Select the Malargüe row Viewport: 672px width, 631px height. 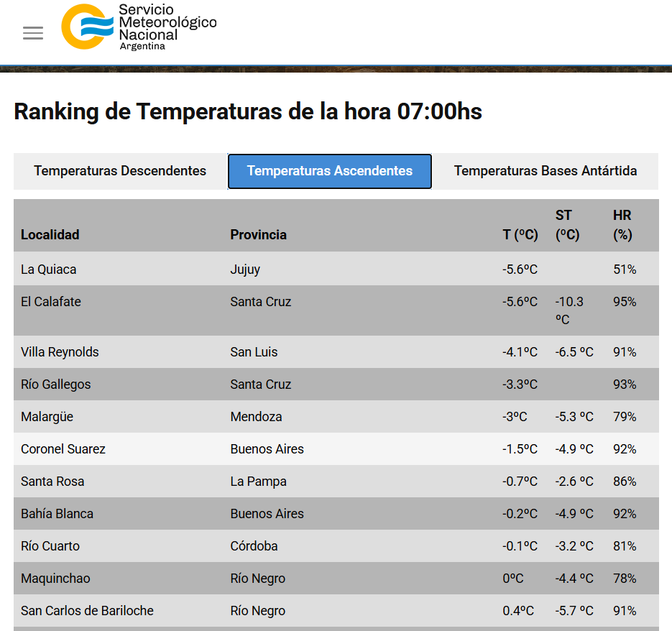pyautogui.click(x=336, y=417)
